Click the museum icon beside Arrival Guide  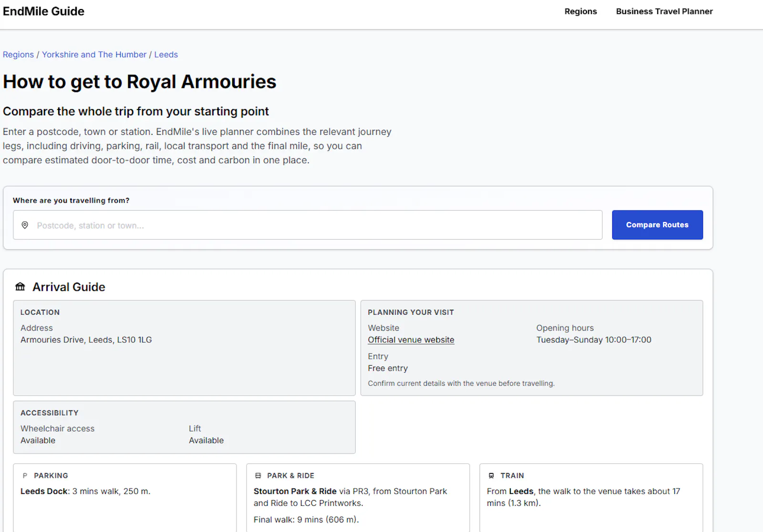click(x=20, y=286)
